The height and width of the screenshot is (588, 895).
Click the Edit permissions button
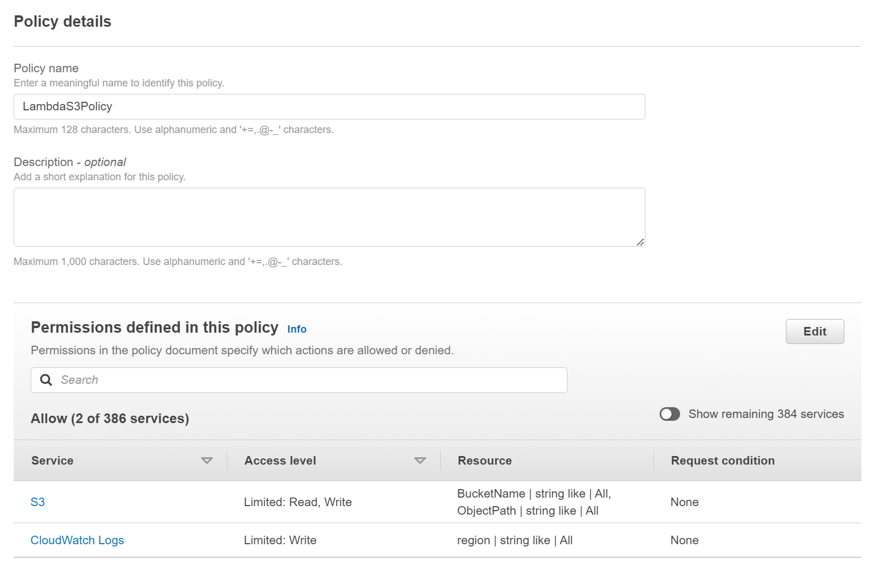pos(814,332)
